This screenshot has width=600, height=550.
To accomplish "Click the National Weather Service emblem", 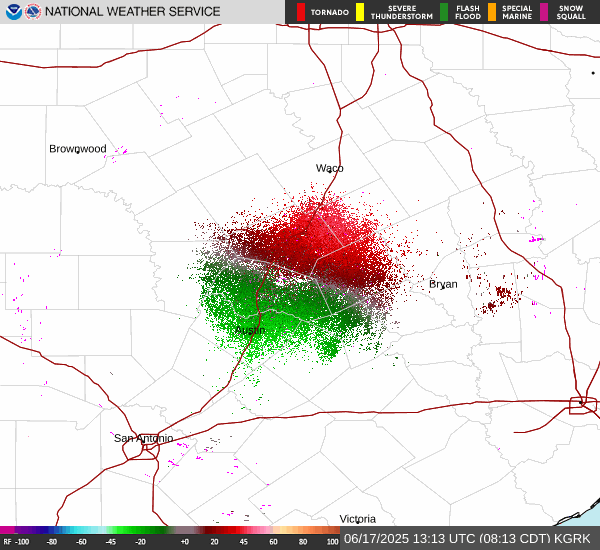I will tap(33, 12).
